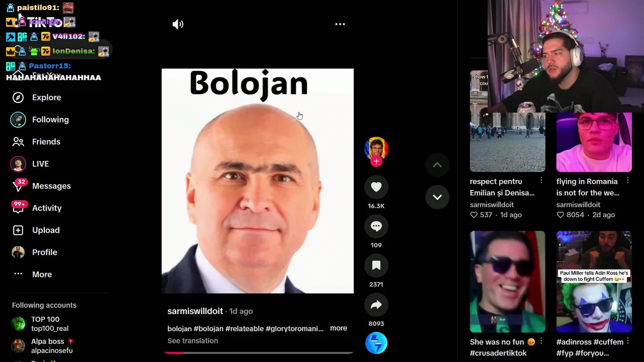Go to previous video with up chevron

pyautogui.click(x=437, y=165)
